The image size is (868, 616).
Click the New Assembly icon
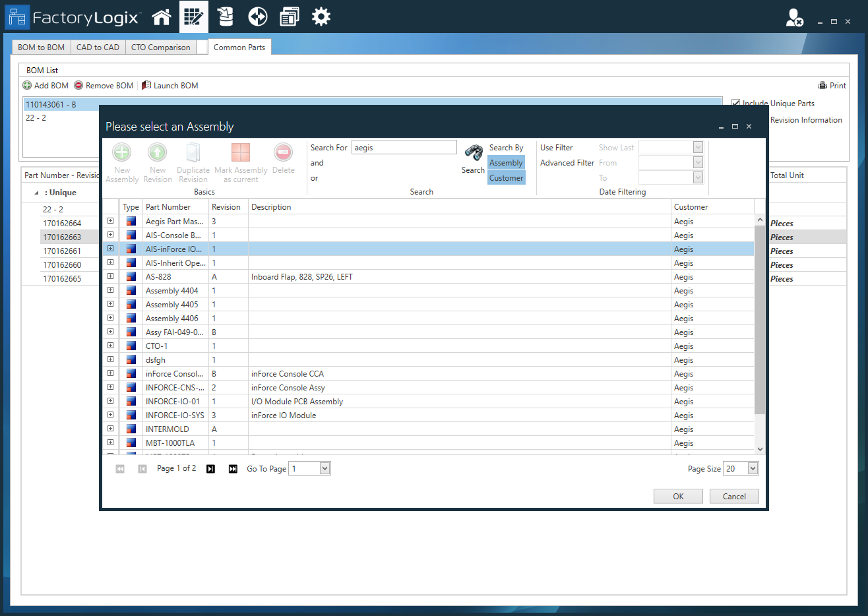point(122,153)
